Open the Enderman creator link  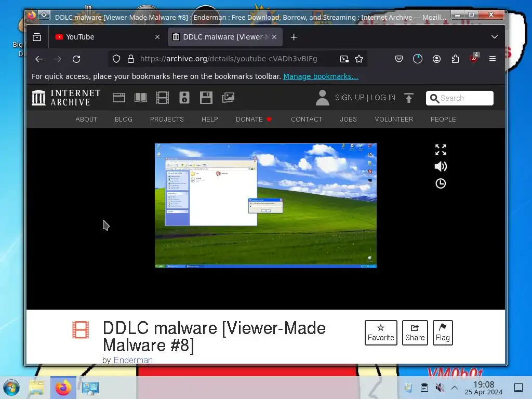[x=133, y=360]
